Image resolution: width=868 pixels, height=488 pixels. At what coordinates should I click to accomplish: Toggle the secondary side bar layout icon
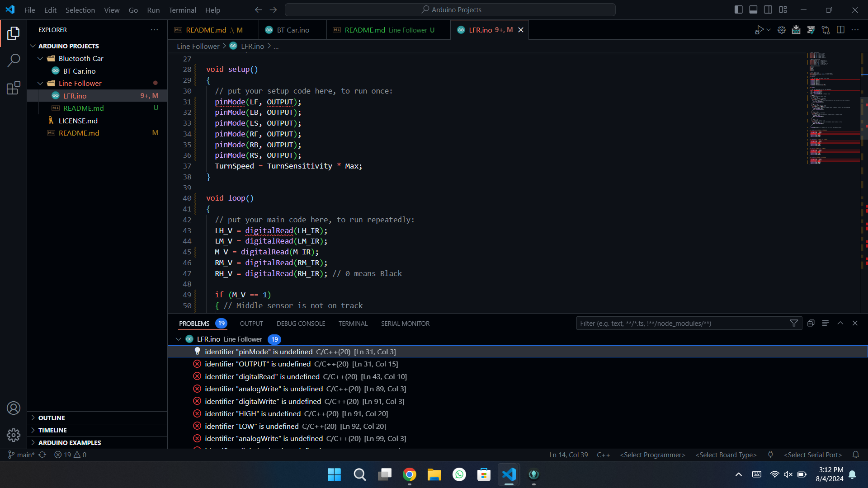pyautogui.click(x=768, y=9)
